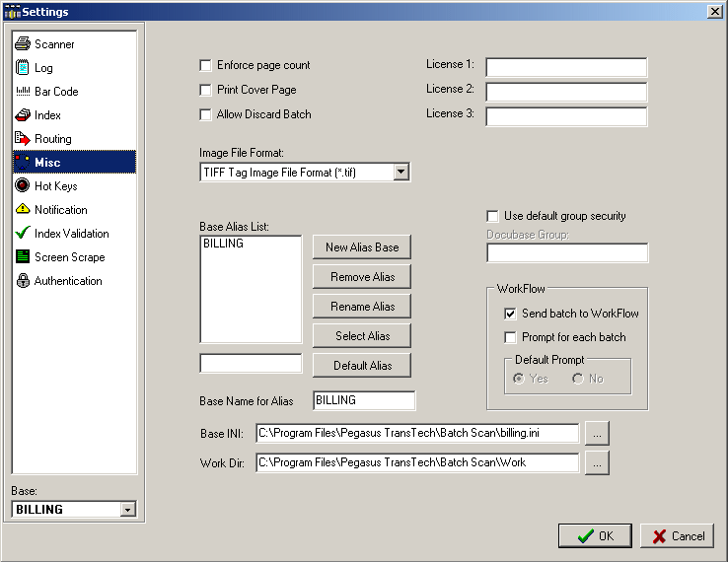
Task: Click the Authentication padlock icon
Action: click(23, 280)
